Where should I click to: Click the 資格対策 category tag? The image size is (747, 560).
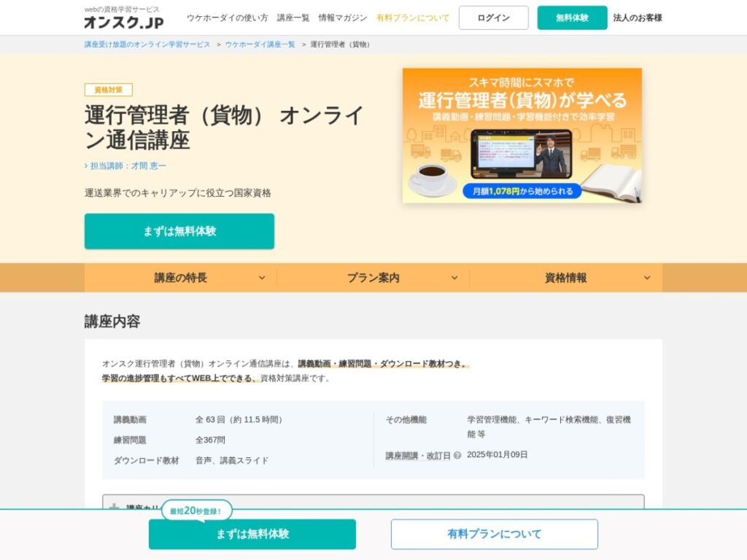pos(109,90)
